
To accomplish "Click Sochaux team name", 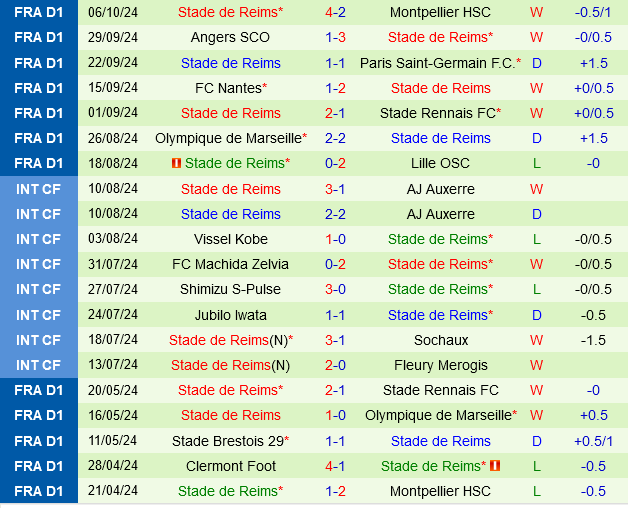I will [x=440, y=340].
